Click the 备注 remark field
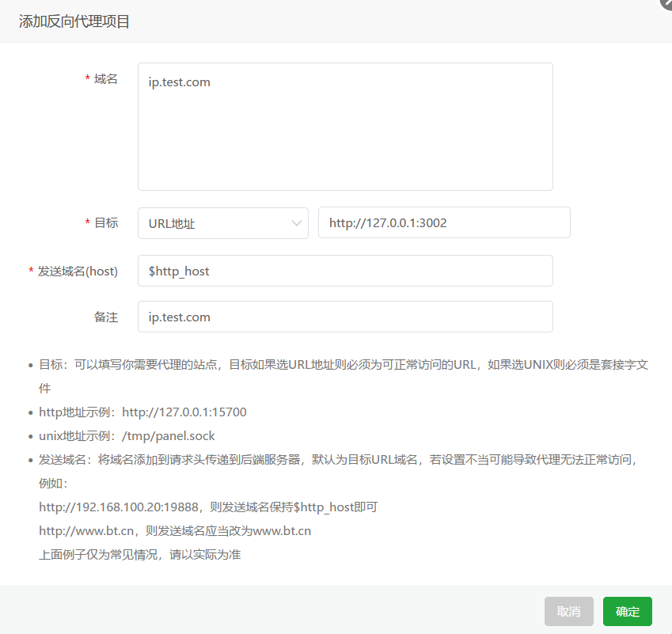This screenshot has height=634, width=672. [x=344, y=316]
